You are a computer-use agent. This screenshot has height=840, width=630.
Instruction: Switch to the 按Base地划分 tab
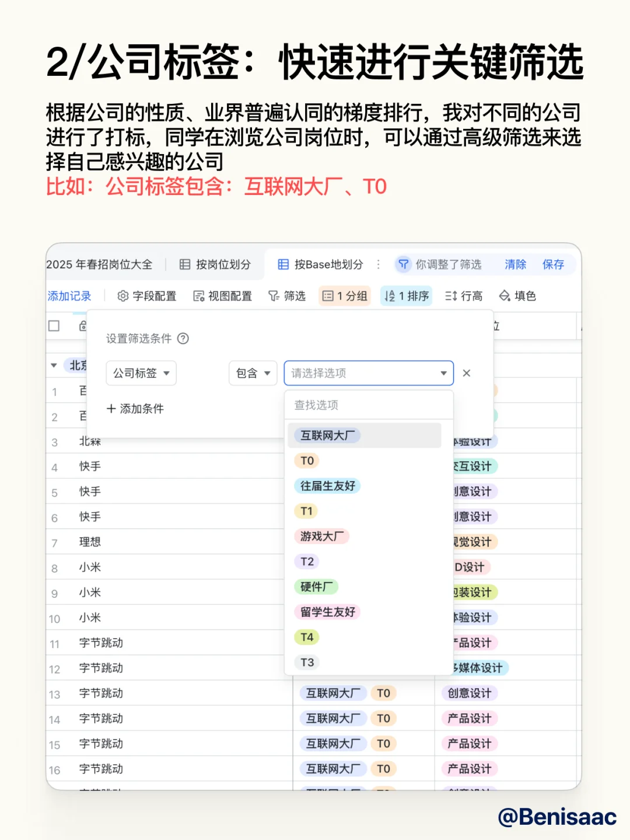tap(320, 264)
